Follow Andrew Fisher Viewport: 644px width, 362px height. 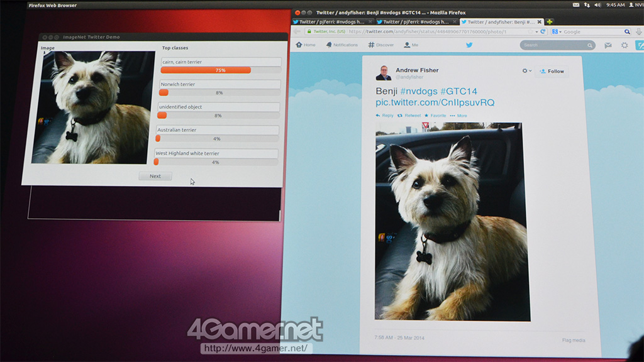pos(552,71)
